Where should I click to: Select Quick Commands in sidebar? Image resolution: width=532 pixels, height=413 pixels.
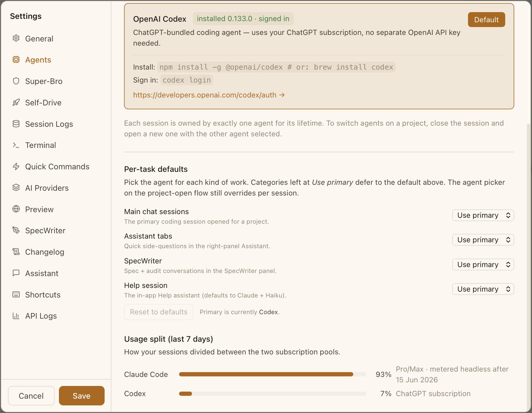click(x=57, y=166)
